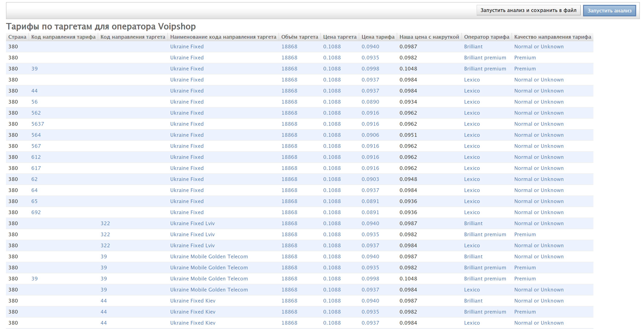
Task: Select tariff direction code 612
Action: pyautogui.click(x=36, y=157)
